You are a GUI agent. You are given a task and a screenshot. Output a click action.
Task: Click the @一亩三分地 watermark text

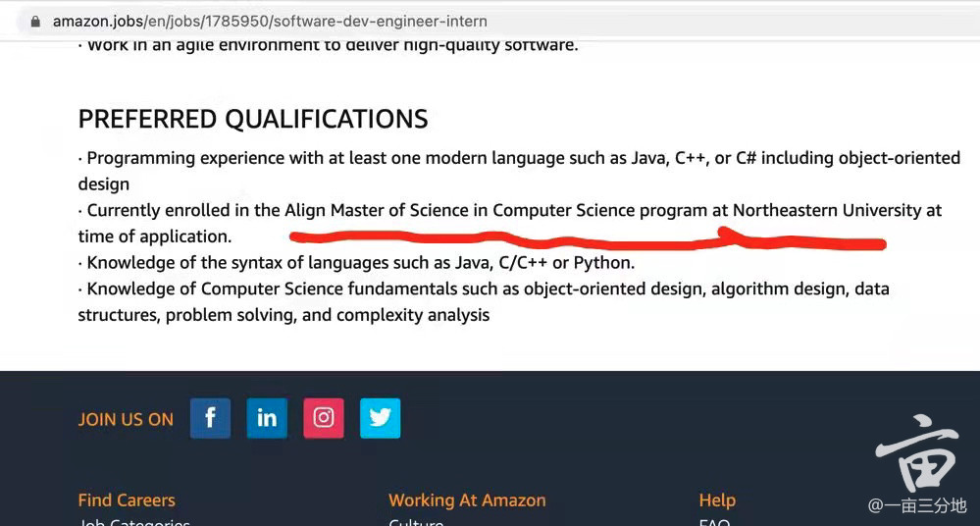pyautogui.click(x=917, y=505)
